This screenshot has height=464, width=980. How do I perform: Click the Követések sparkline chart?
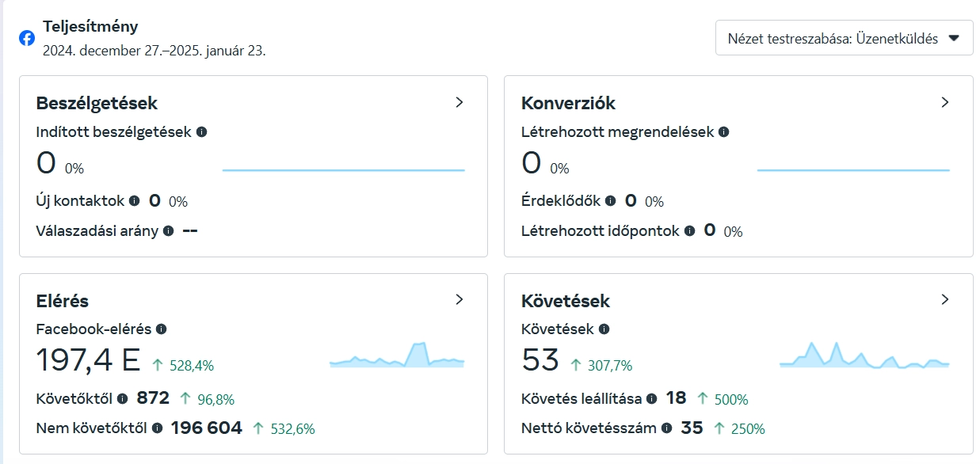864,356
